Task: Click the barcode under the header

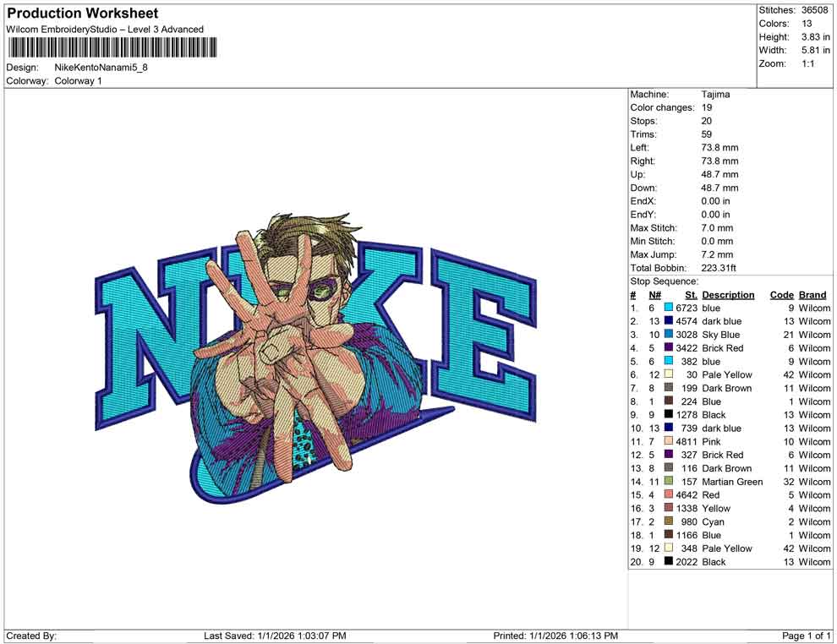Action: point(112,47)
